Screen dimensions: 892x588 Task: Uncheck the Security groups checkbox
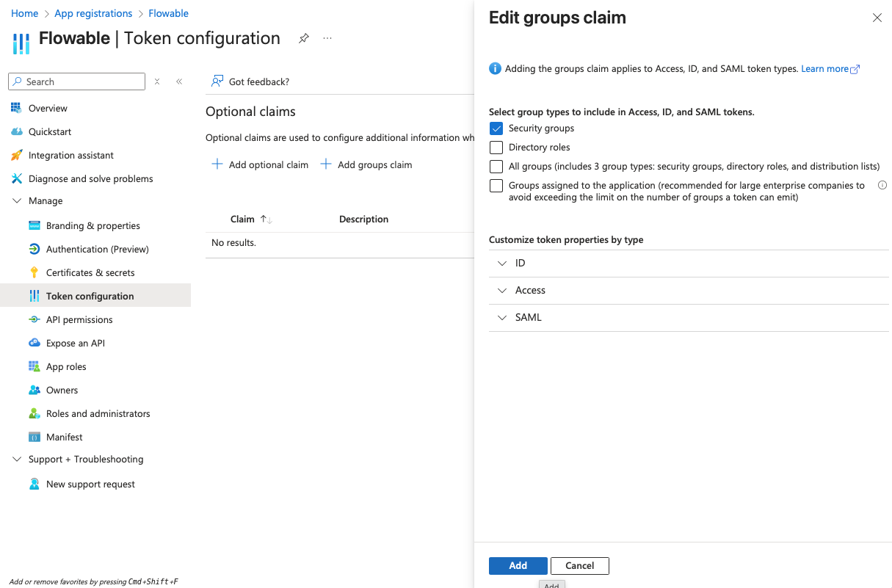496,128
